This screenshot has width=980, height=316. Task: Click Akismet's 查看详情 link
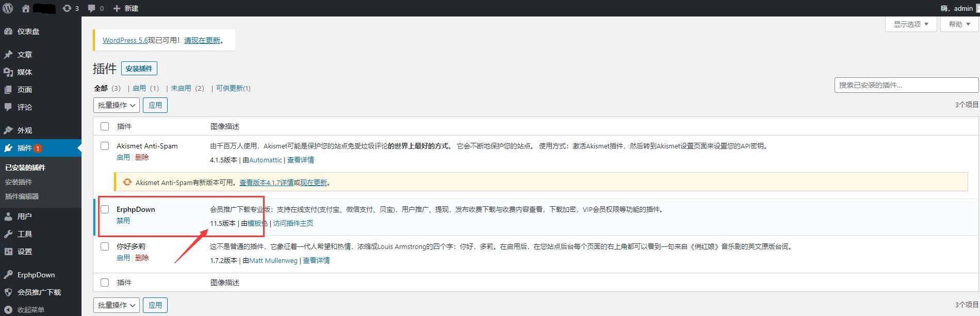click(x=301, y=160)
